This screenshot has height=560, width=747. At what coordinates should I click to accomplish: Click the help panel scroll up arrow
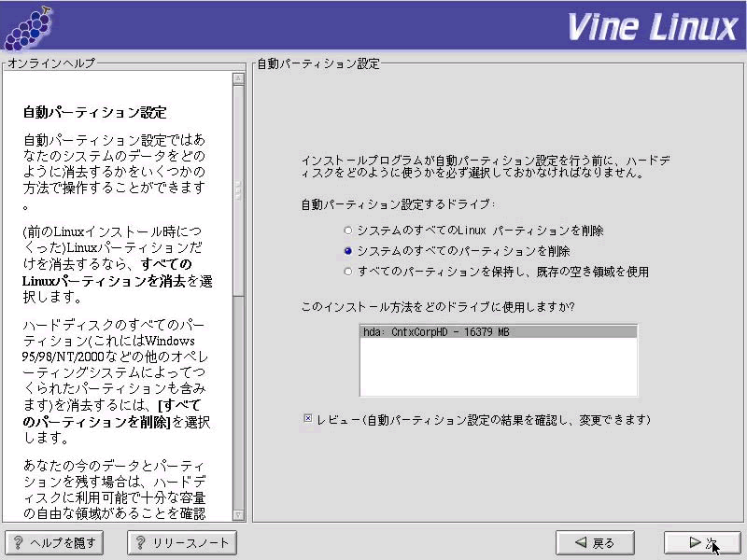click(239, 78)
